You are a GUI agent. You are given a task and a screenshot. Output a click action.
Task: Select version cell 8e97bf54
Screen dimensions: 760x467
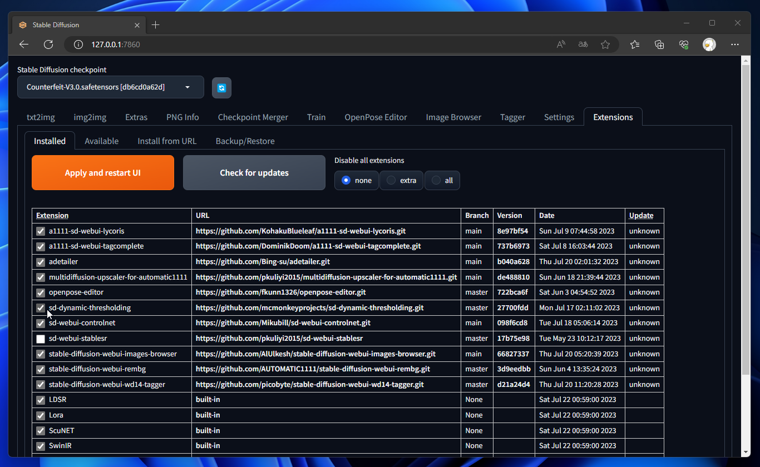512,231
